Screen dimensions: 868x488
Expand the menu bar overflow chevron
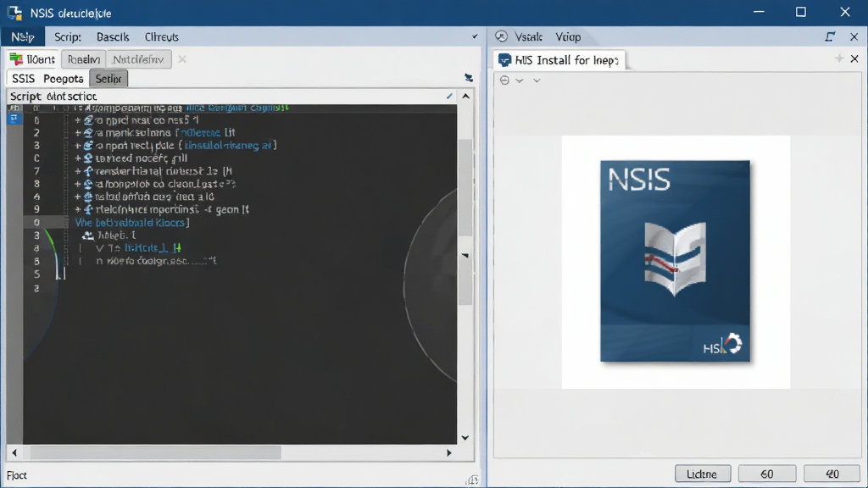[x=475, y=37]
